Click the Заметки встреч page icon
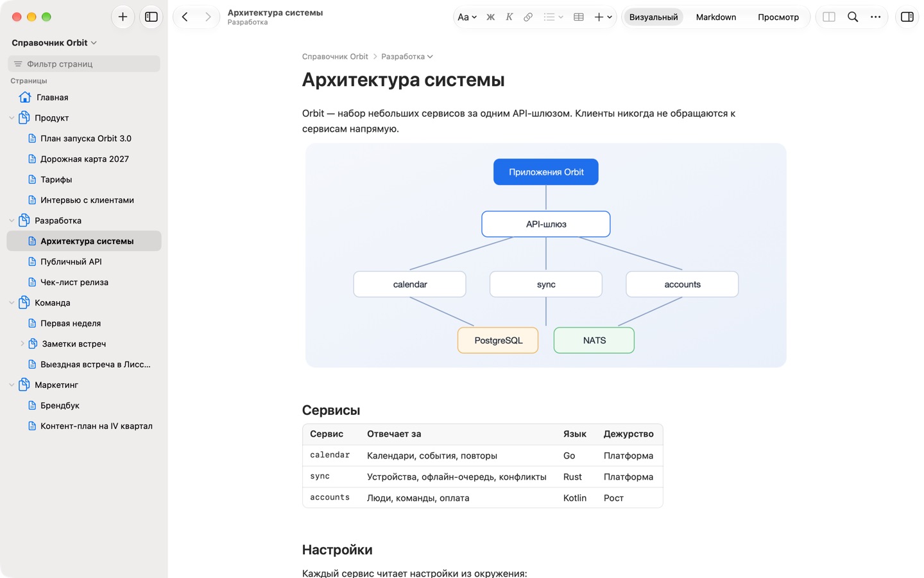The height and width of the screenshot is (578, 924). pos(33,344)
